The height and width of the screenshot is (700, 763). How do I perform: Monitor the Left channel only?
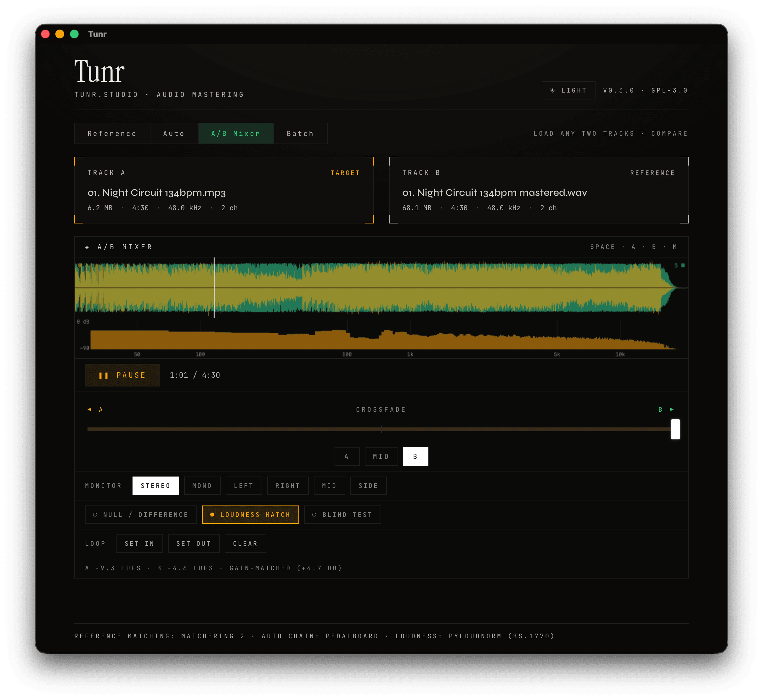[x=244, y=486]
